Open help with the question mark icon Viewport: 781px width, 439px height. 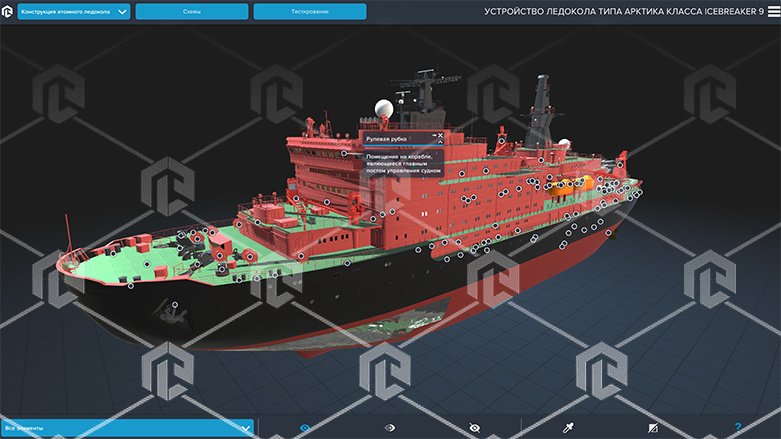coord(738,427)
